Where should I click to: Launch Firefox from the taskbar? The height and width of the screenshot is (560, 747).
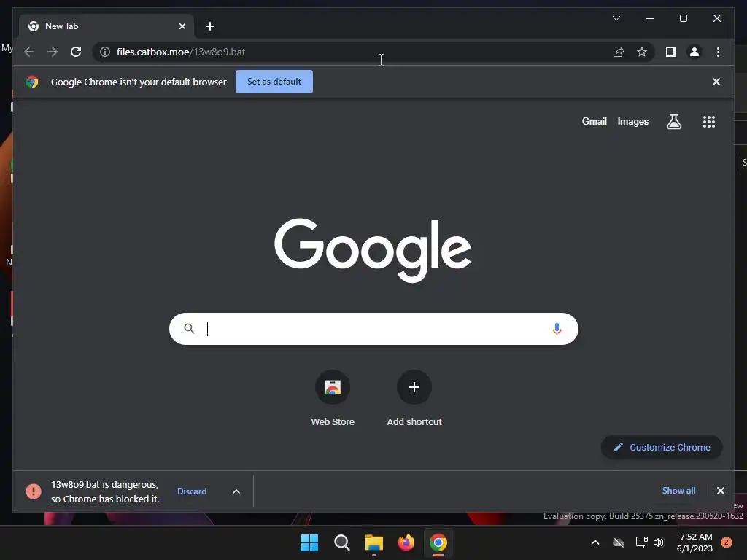[x=406, y=542]
